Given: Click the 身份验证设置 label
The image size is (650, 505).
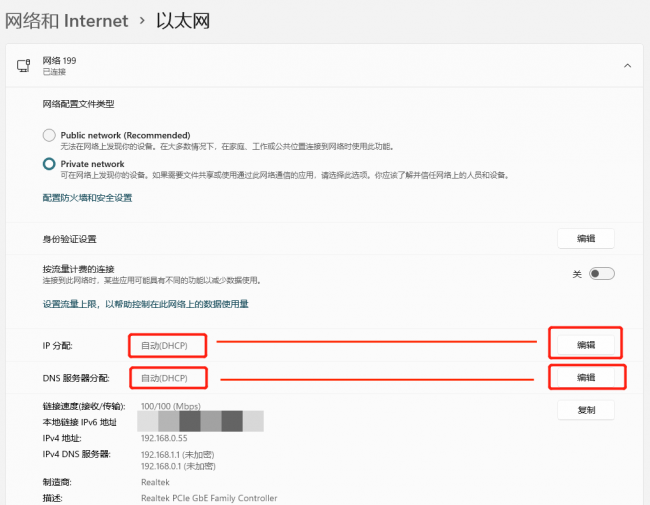Looking at the screenshot, I should click(x=69, y=239).
